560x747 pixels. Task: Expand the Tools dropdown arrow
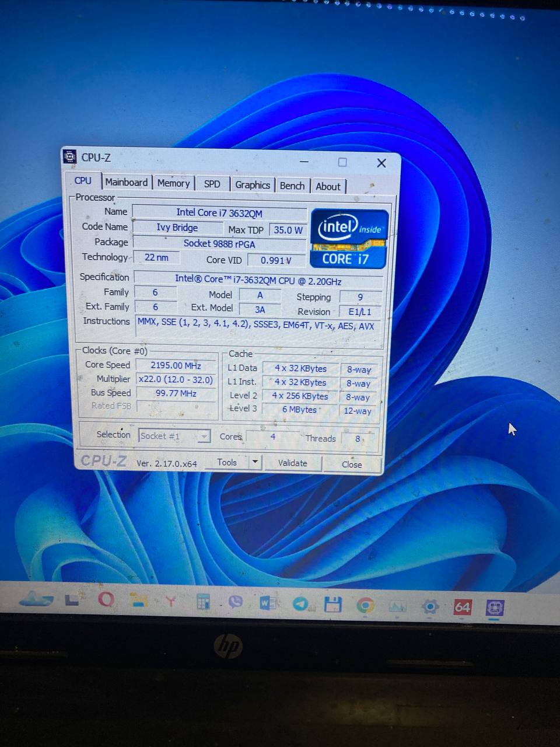point(255,463)
